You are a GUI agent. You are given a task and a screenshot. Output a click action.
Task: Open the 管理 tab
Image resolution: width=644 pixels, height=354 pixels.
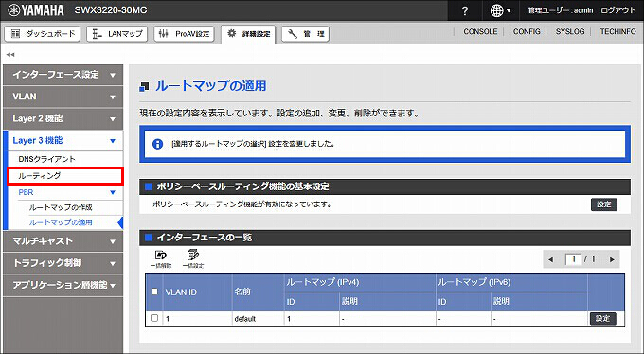[x=305, y=34]
